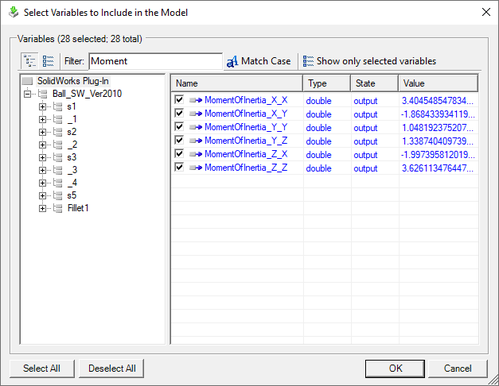
Task: Sort by the Name column header
Action: pyautogui.click(x=237, y=83)
